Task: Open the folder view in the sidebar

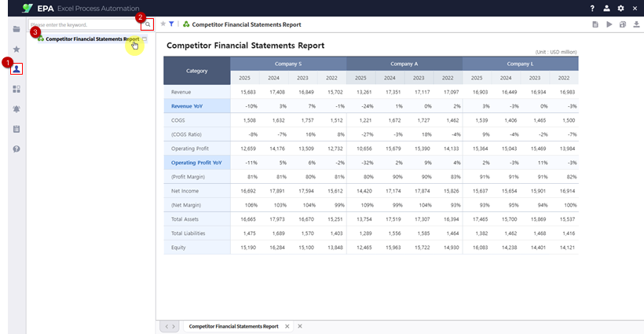Action: [16, 28]
